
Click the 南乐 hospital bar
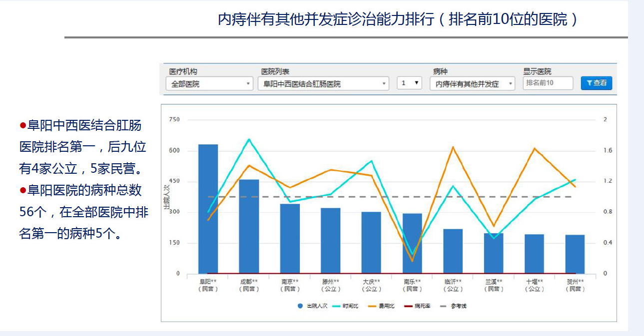point(412,244)
